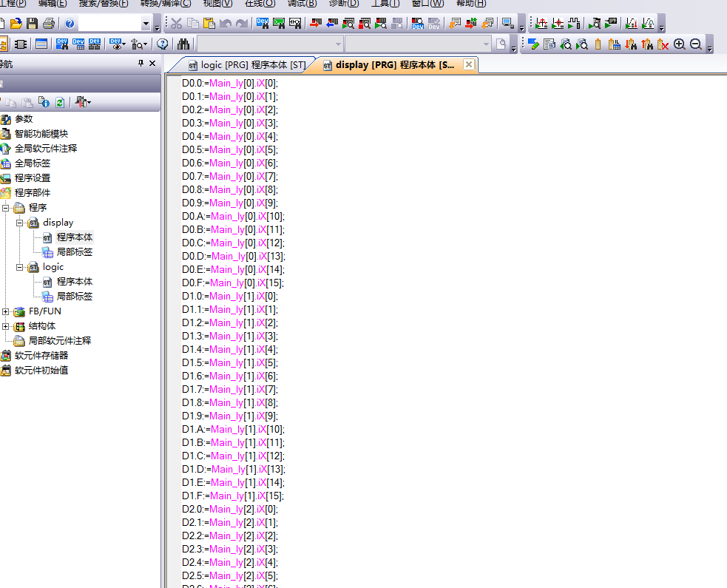This screenshot has width=727, height=588.
Task: Open the dropdown next to the help icon
Action: point(146,24)
